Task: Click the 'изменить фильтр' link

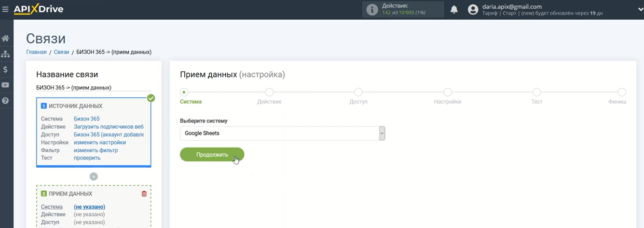Action: pos(96,150)
